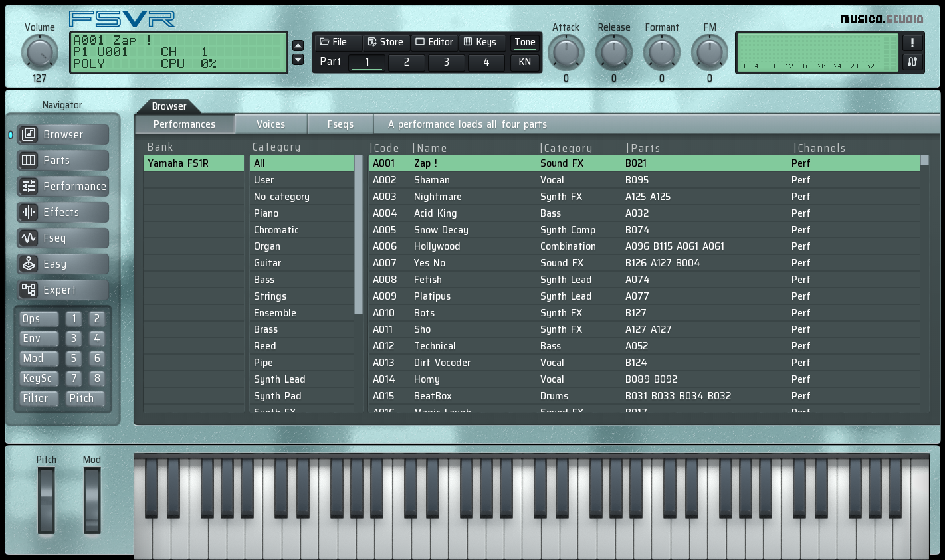945x560 pixels.
Task: Open the Parts page in Navigator
Action: 62,160
